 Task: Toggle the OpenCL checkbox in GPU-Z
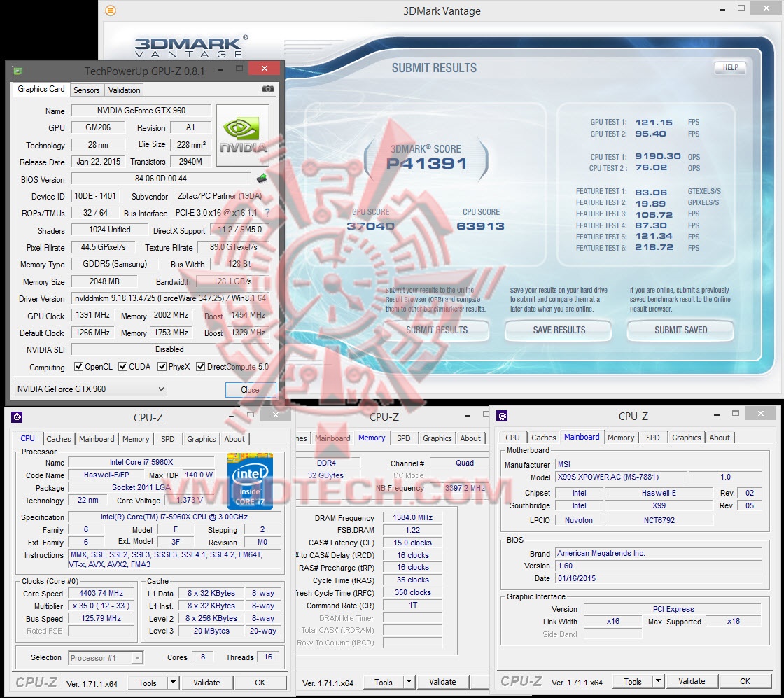(78, 366)
